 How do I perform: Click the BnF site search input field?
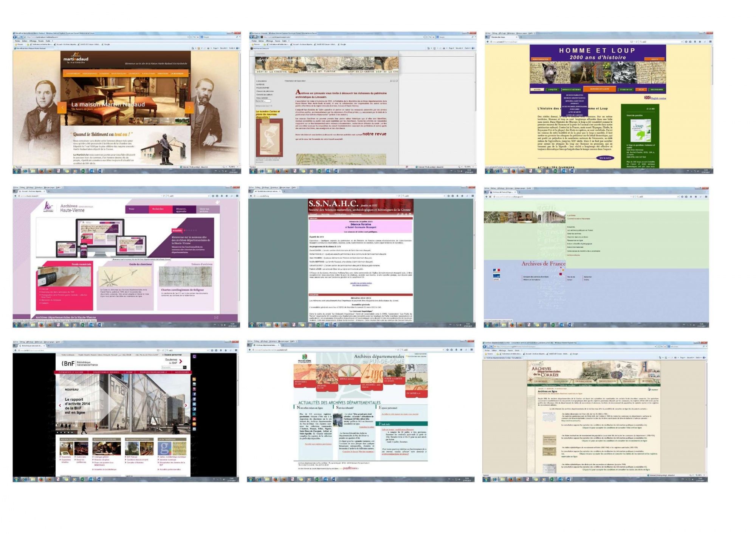point(172,367)
